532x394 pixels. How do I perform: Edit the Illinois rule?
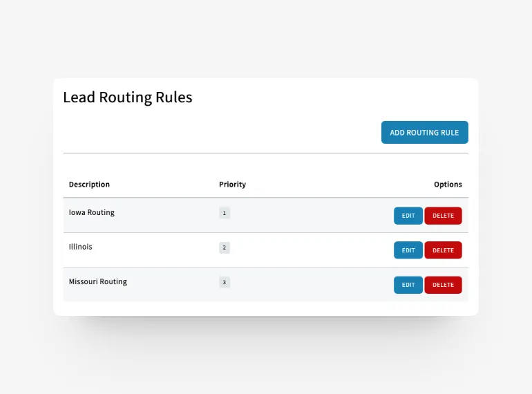[x=408, y=250]
